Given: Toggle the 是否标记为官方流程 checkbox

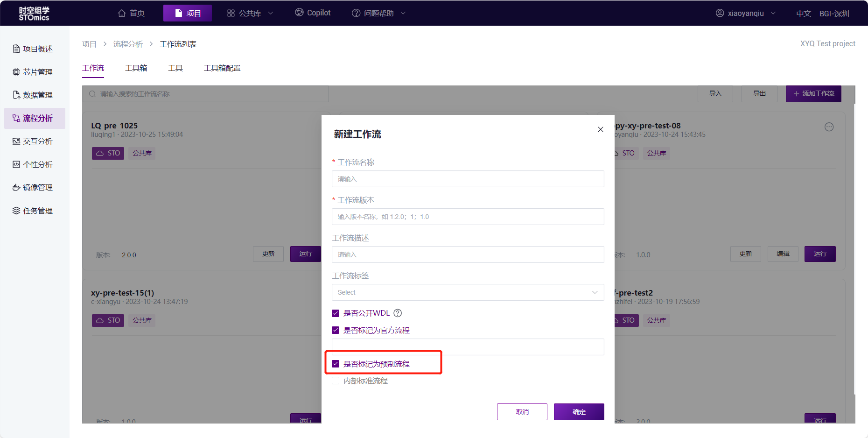Looking at the screenshot, I should (336, 330).
